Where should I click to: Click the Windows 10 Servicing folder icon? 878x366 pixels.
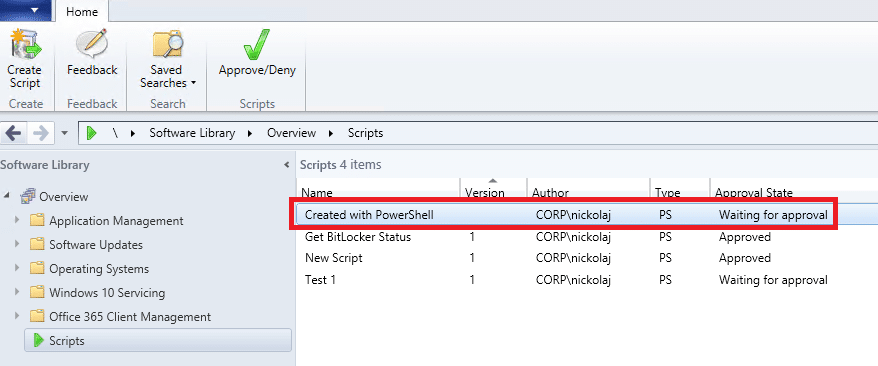coord(37,292)
